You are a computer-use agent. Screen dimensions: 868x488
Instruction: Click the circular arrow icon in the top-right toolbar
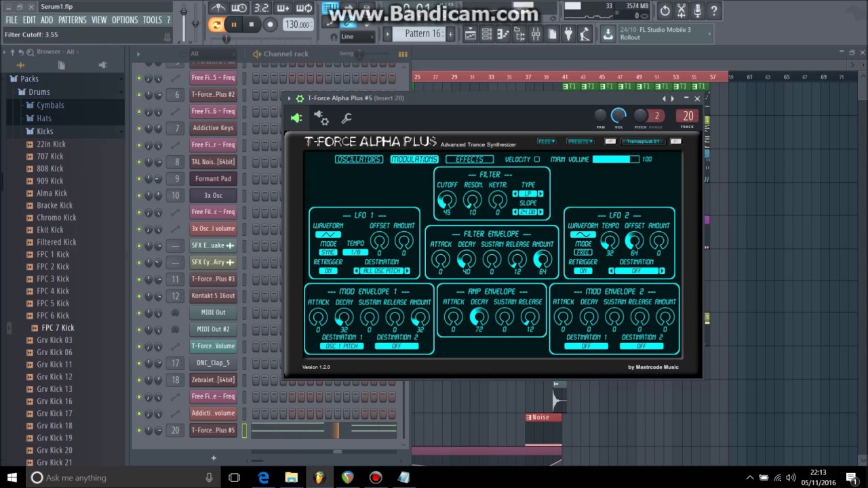click(x=665, y=10)
